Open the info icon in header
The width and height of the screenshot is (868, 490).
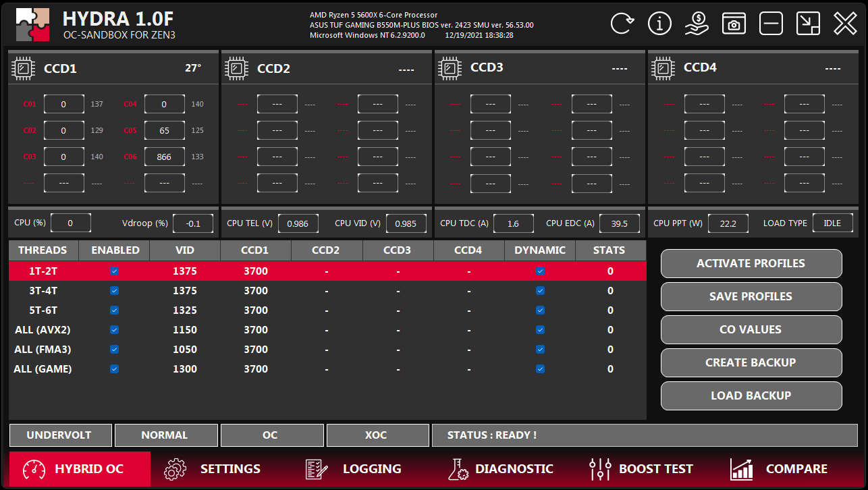[x=659, y=24]
